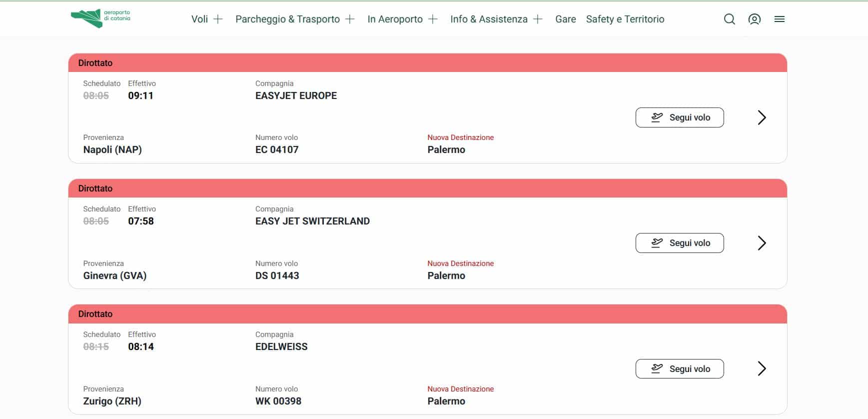Image resolution: width=868 pixels, height=419 pixels.
Task: Click the Info & Assistenza navigation label
Action: [489, 19]
